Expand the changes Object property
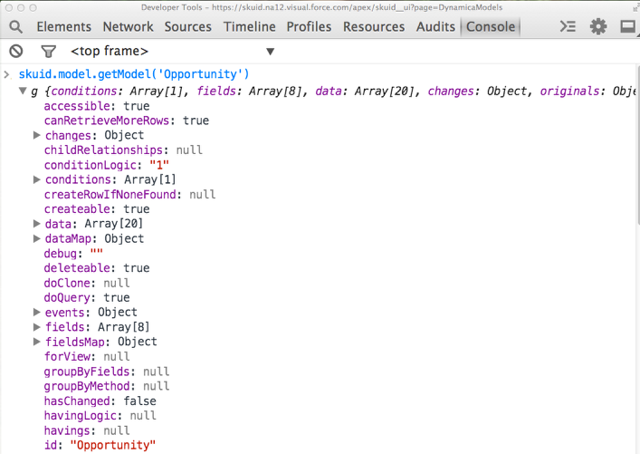Viewport: 640px width, 454px height. click(37, 135)
